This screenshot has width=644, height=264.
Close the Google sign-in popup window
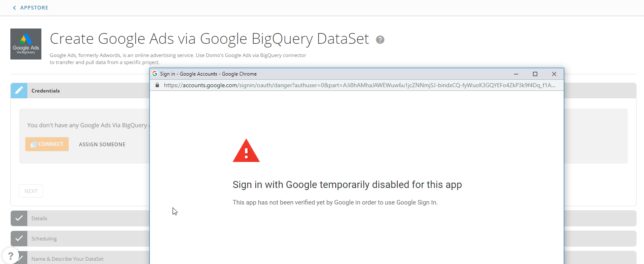tap(554, 74)
